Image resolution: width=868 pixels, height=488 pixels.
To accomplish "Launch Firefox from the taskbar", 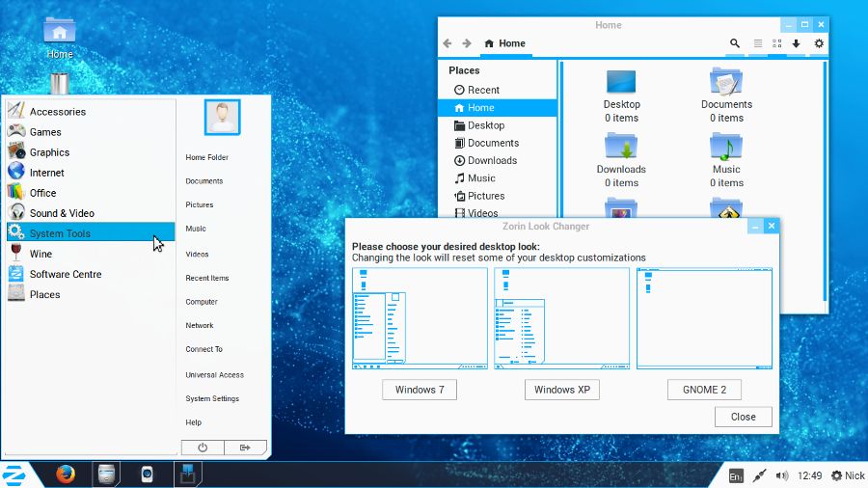I will coord(66,474).
